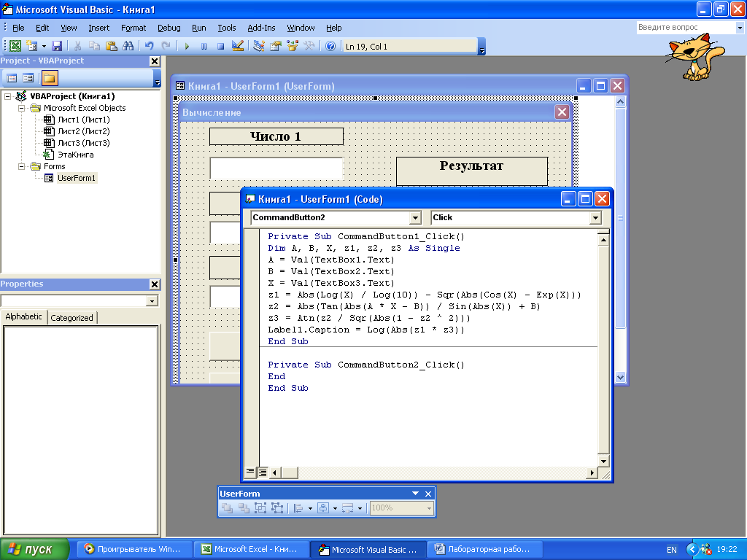
Task: Click Make Width Same Size icon
Action: coord(348,508)
